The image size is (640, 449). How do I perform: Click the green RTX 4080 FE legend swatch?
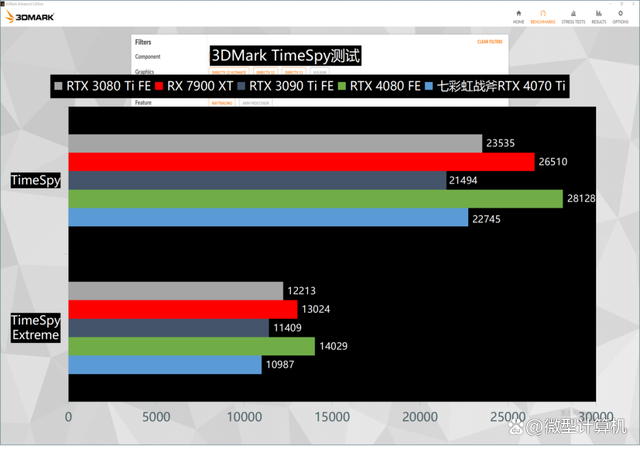click(341, 87)
